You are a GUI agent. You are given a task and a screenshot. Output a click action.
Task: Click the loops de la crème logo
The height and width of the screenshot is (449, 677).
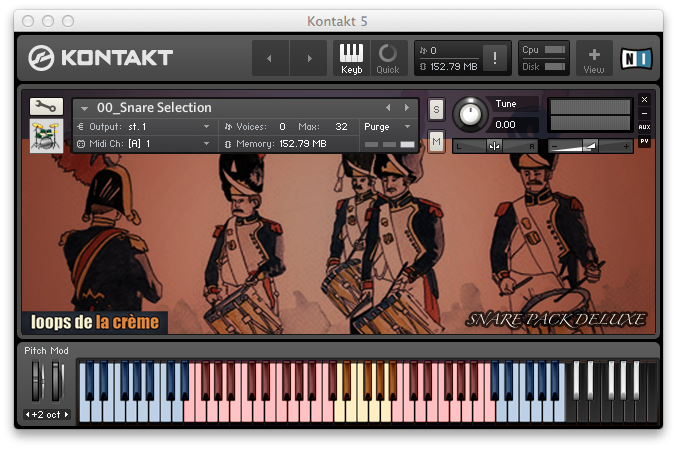coord(95,322)
